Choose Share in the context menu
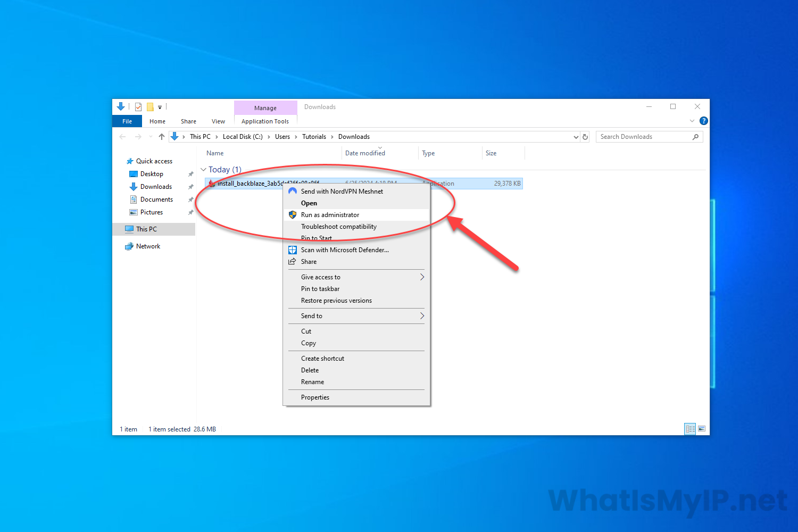This screenshot has width=798, height=532. (x=356, y=262)
